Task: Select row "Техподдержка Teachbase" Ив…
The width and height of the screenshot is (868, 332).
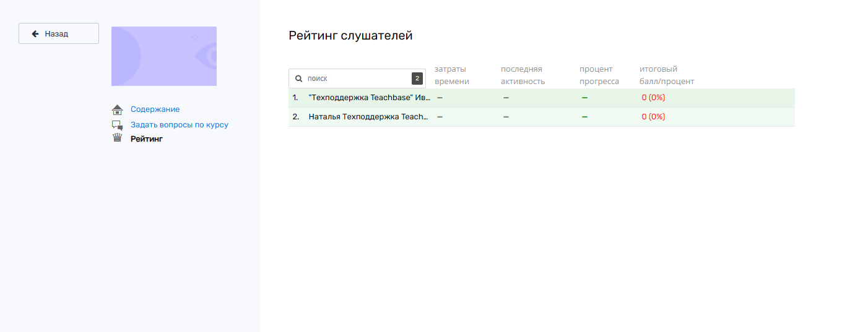Action: 542,98
